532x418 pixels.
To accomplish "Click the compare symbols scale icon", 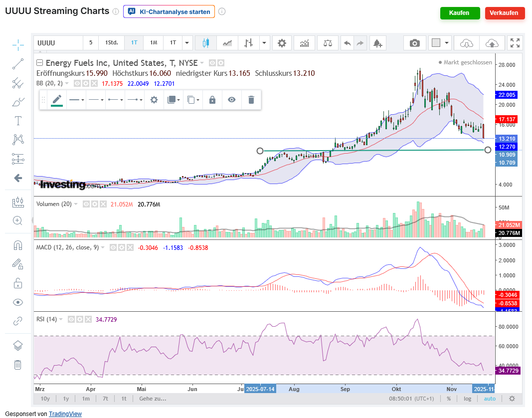I will 328,43.
